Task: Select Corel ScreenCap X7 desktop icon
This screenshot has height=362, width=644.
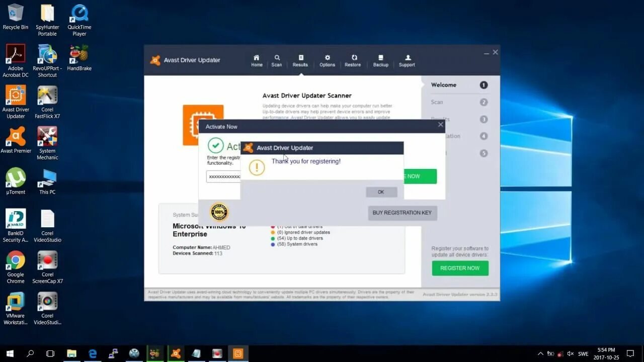Action: coord(47,267)
